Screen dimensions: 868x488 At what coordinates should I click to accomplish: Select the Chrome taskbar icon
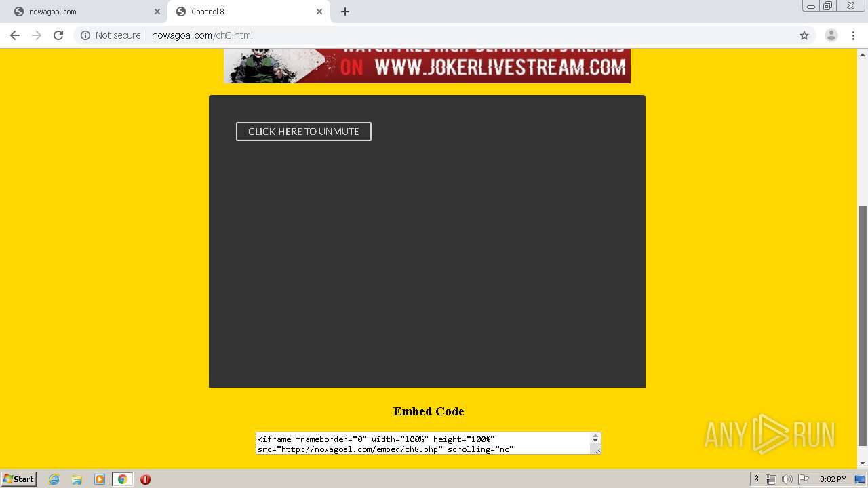(122, 479)
